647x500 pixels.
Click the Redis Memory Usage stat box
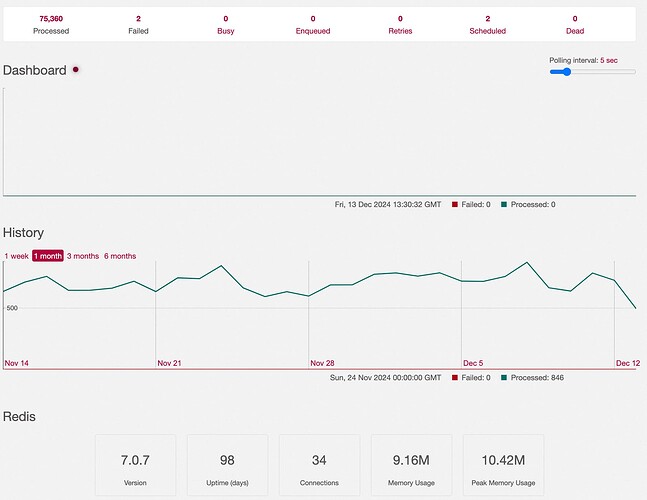tap(411, 465)
